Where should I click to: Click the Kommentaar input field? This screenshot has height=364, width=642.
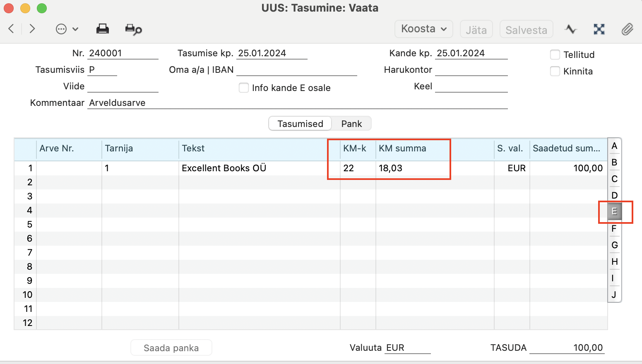(x=298, y=103)
